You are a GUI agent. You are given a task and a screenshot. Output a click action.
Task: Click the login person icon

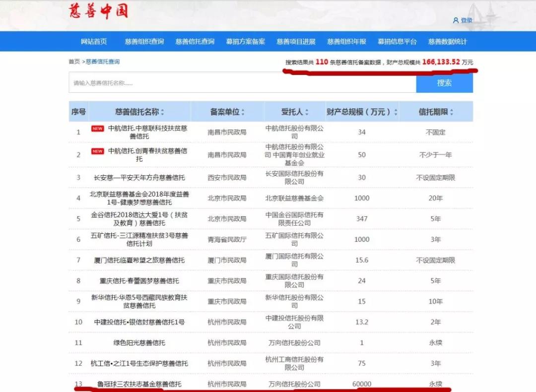coord(456,21)
